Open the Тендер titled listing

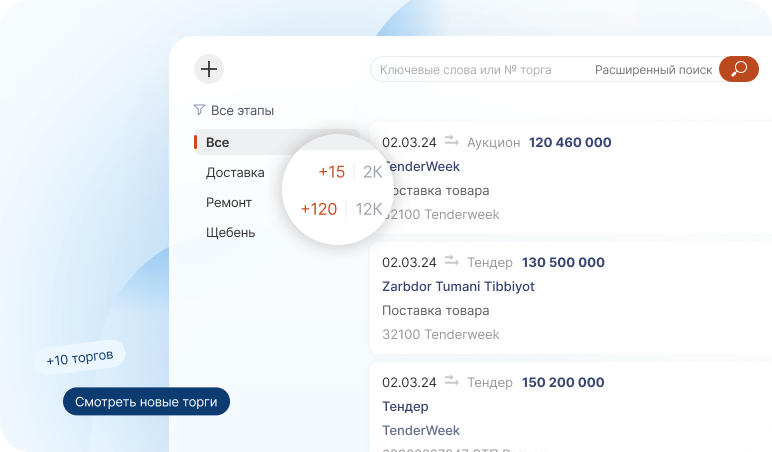(x=405, y=407)
